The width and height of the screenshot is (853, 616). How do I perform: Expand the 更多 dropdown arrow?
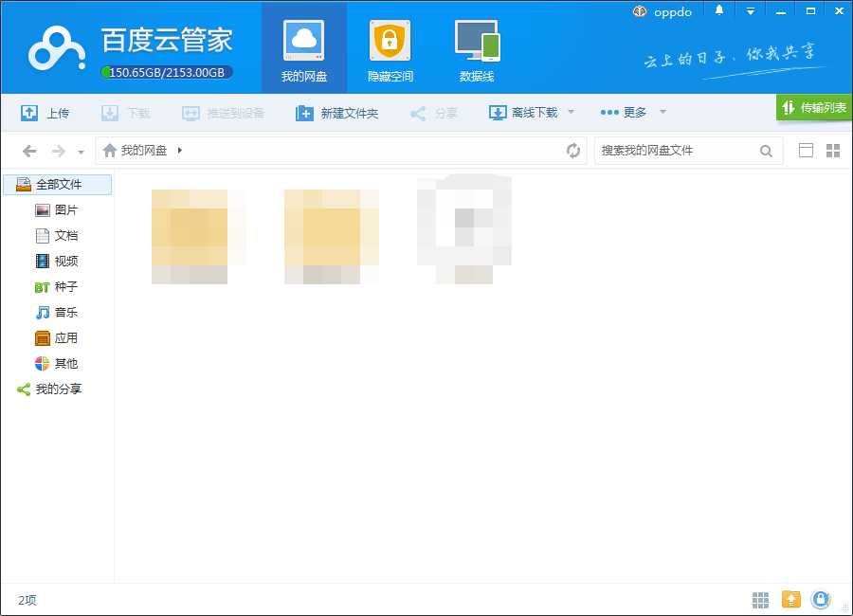(x=662, y=112)
